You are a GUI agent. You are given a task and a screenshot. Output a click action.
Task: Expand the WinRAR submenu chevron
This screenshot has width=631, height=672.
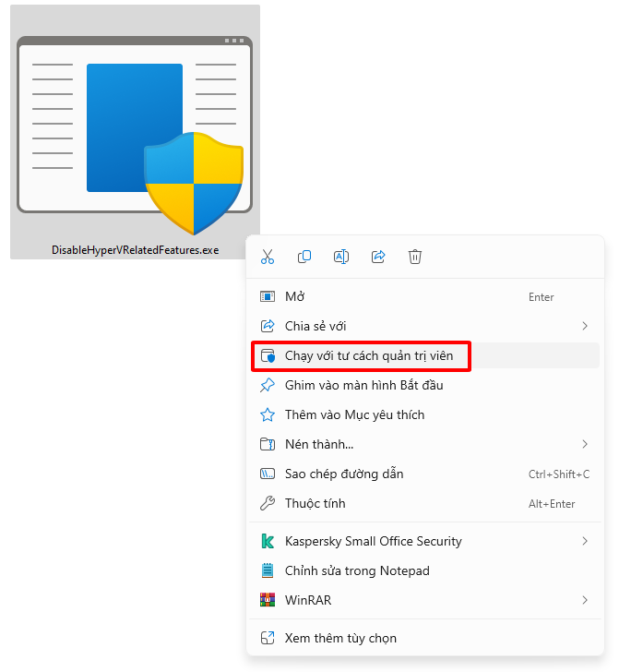pos(585,600)
